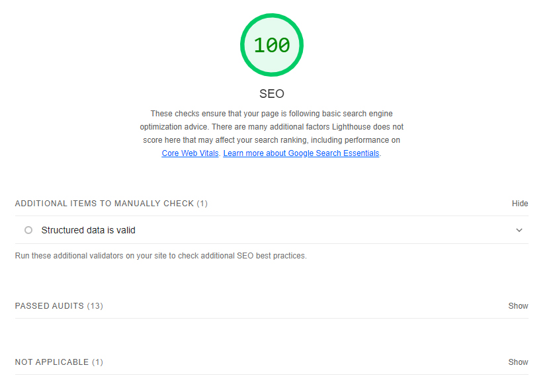This screenshot has height=392, width=553.
Task: Click the count (13) beside Passed Audits
Action: [x=95, y=306]
